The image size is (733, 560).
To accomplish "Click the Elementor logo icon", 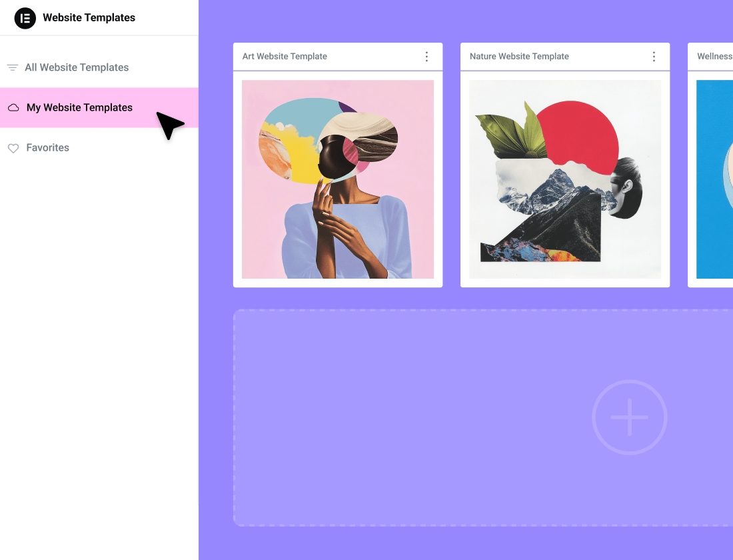I will pyautogui.click(x=25, y=18).
